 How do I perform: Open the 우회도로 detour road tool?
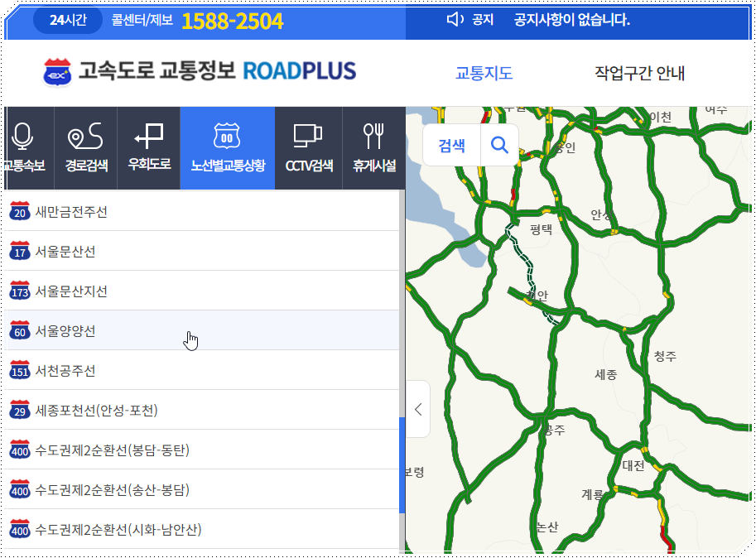point(149,147)
